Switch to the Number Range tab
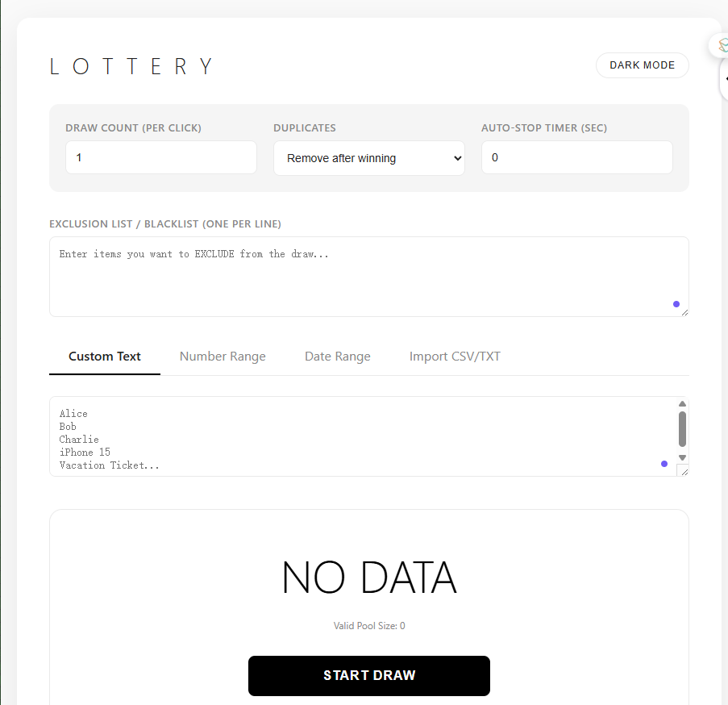The width and height of the screenshot is (728, 705). [x=223, y=356]
